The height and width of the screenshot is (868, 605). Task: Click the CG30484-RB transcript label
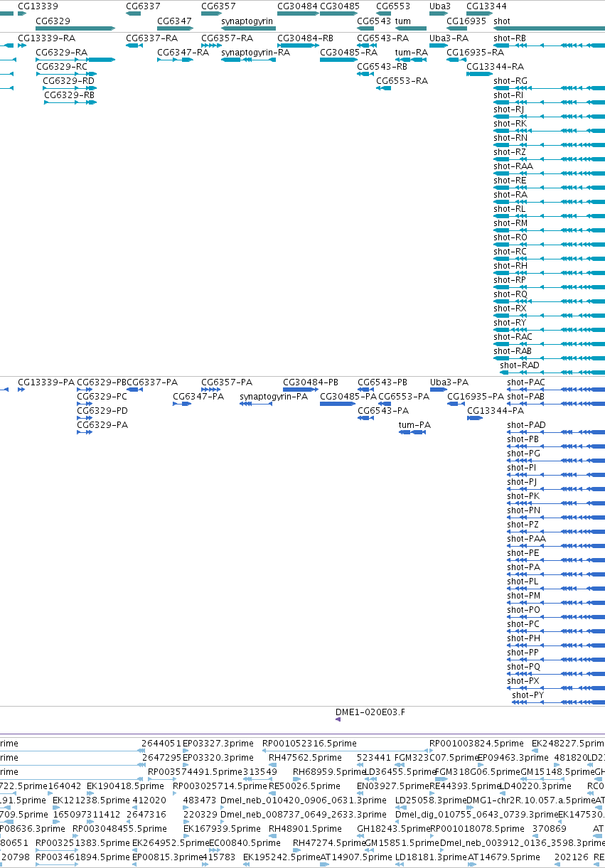point(305,38)
